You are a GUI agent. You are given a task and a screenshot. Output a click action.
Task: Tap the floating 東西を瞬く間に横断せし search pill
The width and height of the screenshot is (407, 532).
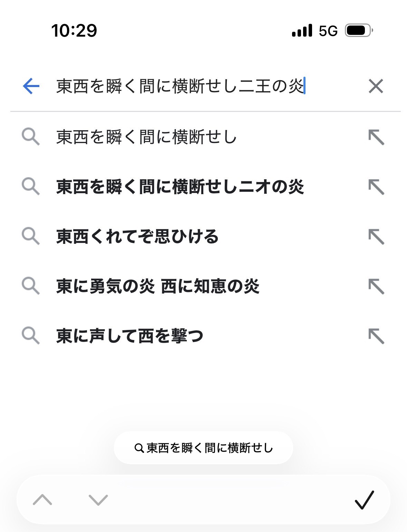[203, 448]
